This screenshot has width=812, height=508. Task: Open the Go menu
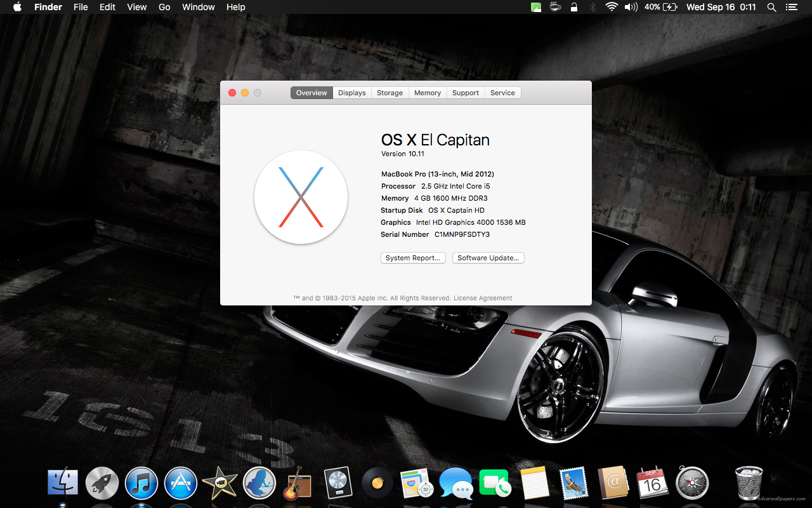click(x=164, y=7)
